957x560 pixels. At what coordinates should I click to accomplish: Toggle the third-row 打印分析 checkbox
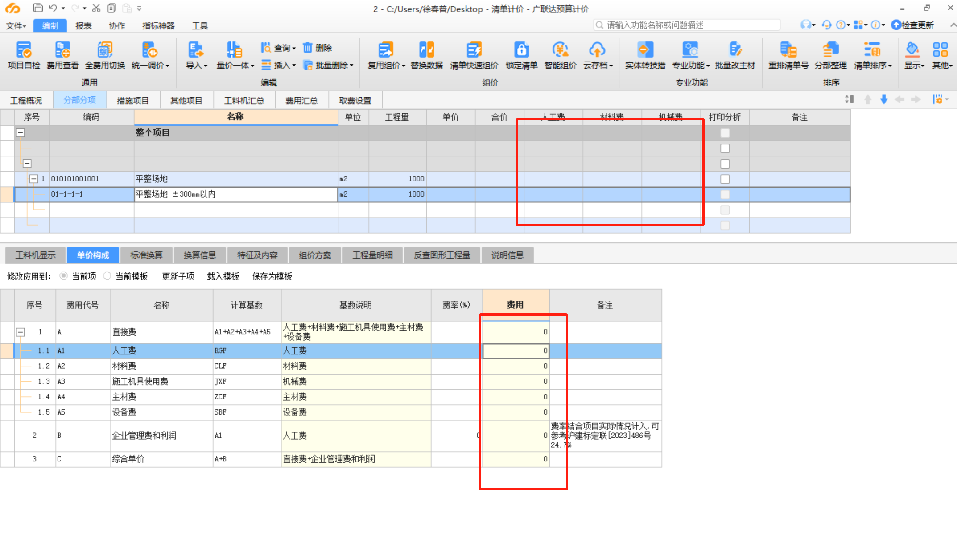pos(725,164)
